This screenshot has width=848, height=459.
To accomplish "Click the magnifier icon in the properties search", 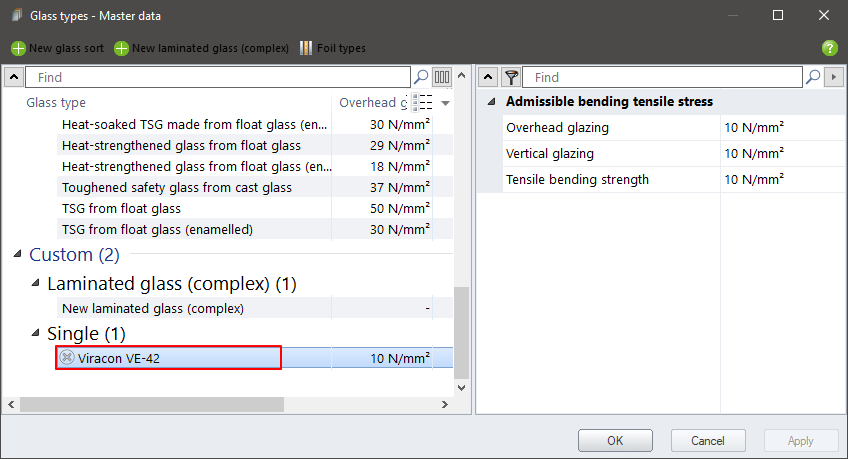I will click(x=815, y=77).
